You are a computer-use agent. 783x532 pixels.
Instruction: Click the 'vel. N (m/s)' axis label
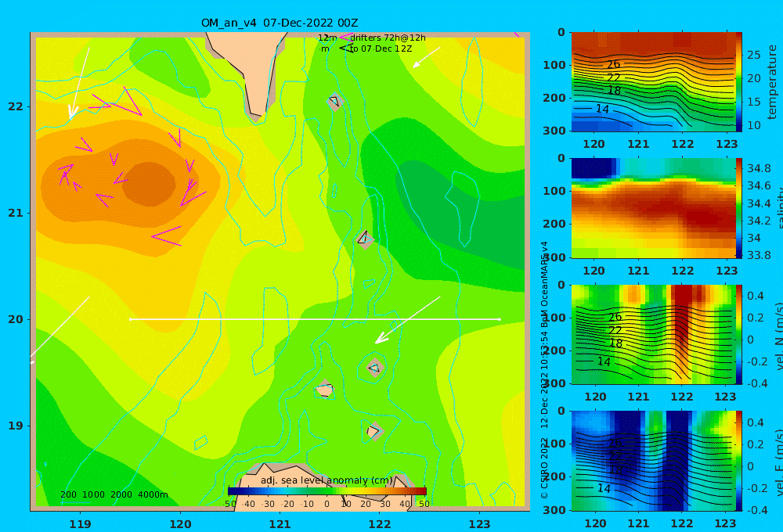coord(778,336)
